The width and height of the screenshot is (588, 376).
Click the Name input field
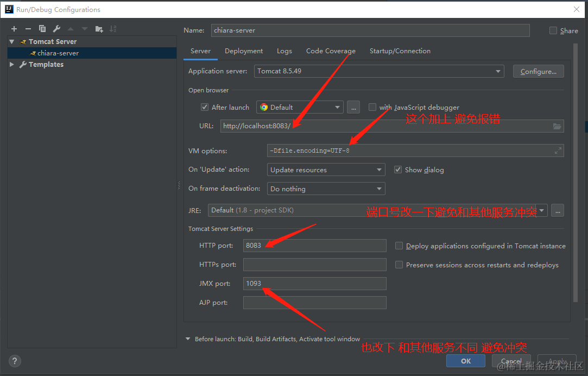click(370, 30)
